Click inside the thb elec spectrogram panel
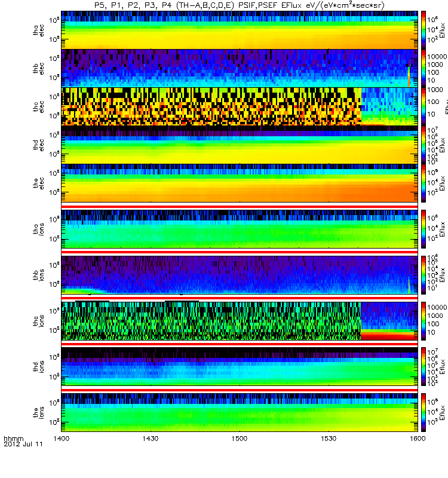The width and height of the screenshot is (448, 478). [240, 68]
